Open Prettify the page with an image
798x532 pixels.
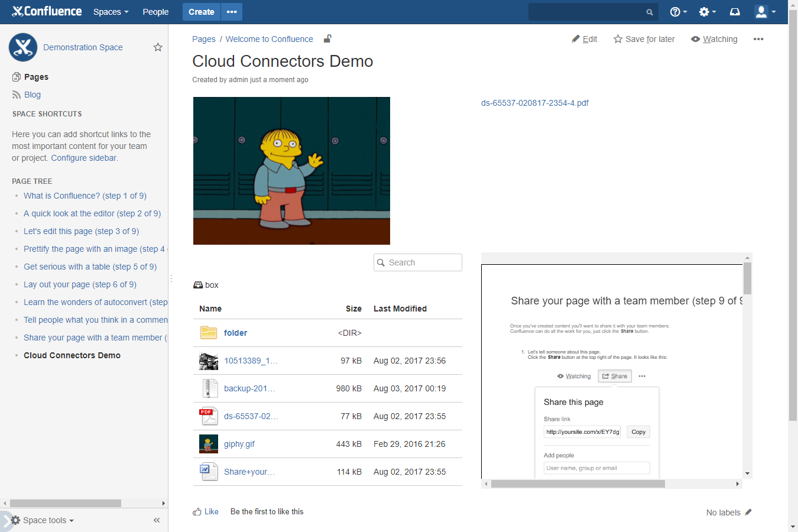tap(95, 249)
